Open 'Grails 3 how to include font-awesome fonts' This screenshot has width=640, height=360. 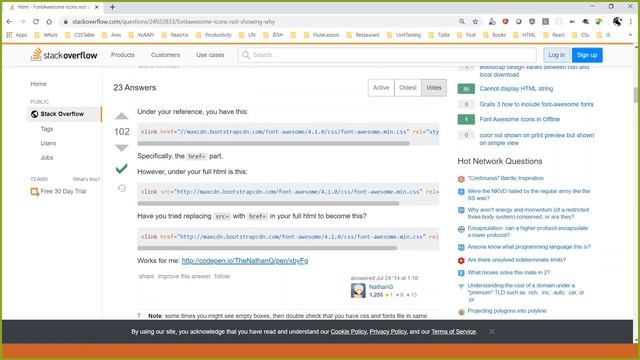(536, 104)
